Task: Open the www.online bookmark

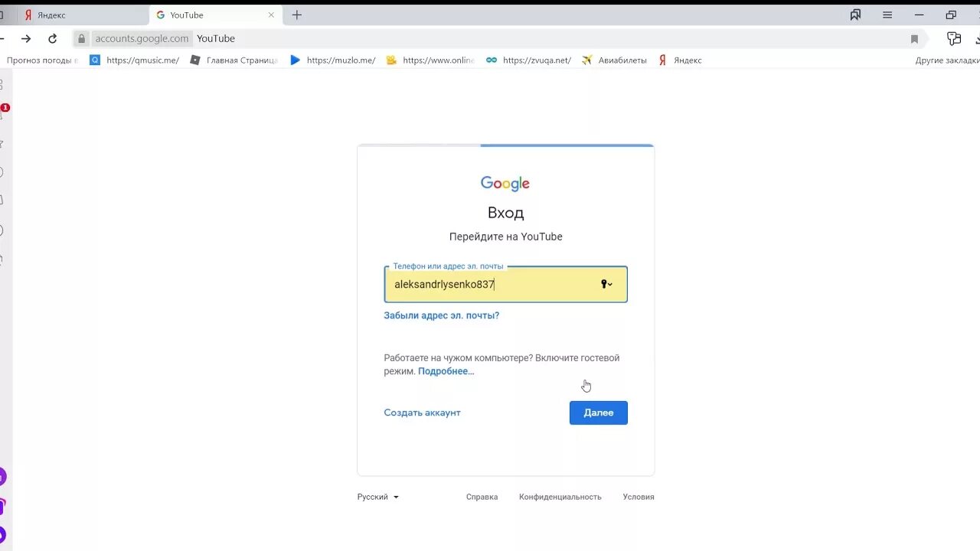Action: pos(430,60)
